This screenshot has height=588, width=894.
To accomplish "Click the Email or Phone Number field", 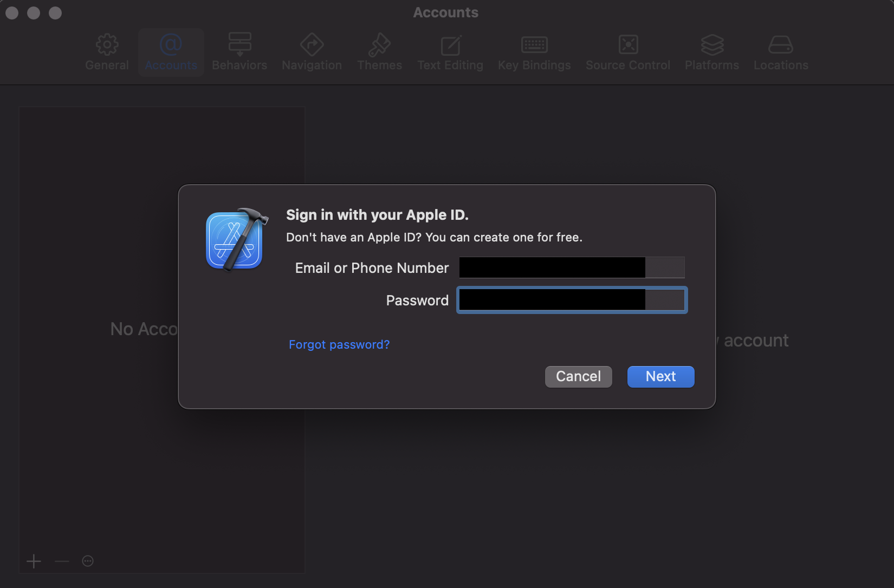I will 572,267.
